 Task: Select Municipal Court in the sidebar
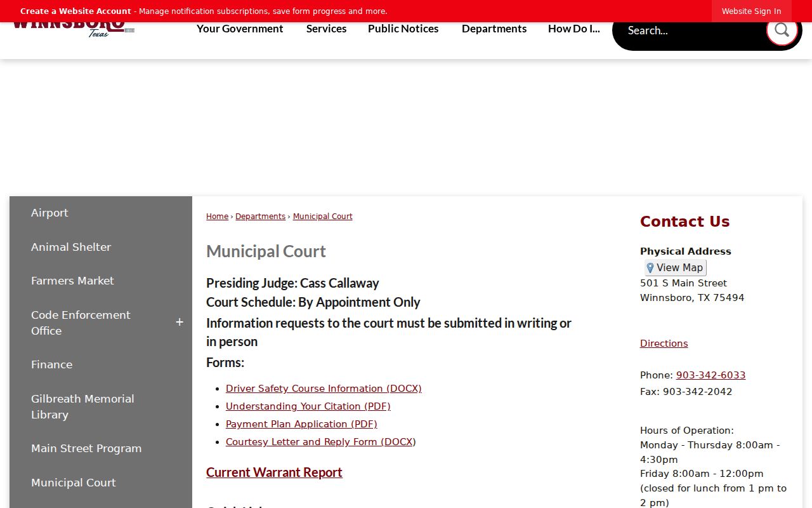(74, 483)
